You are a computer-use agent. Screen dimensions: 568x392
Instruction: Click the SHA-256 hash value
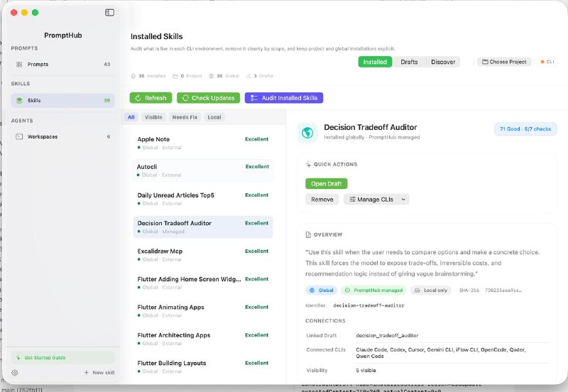[503, 290]
